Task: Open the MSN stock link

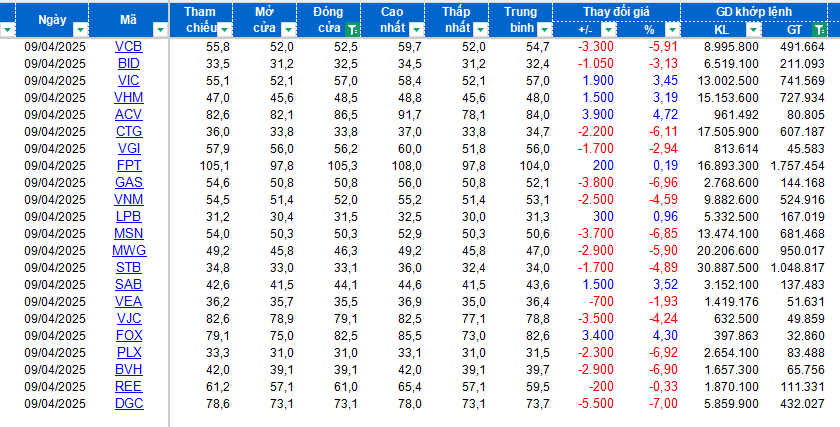Action: pyautogui.click(x=129, y=234)
